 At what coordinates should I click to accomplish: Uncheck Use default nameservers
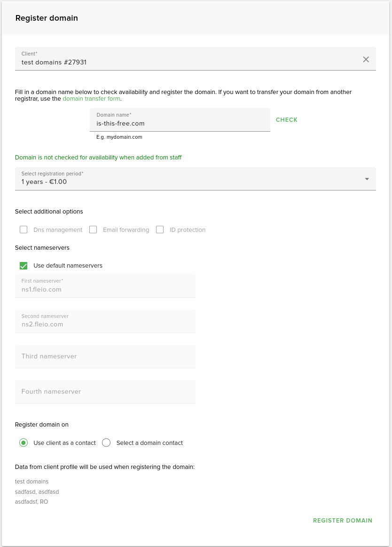pos(24,266)
